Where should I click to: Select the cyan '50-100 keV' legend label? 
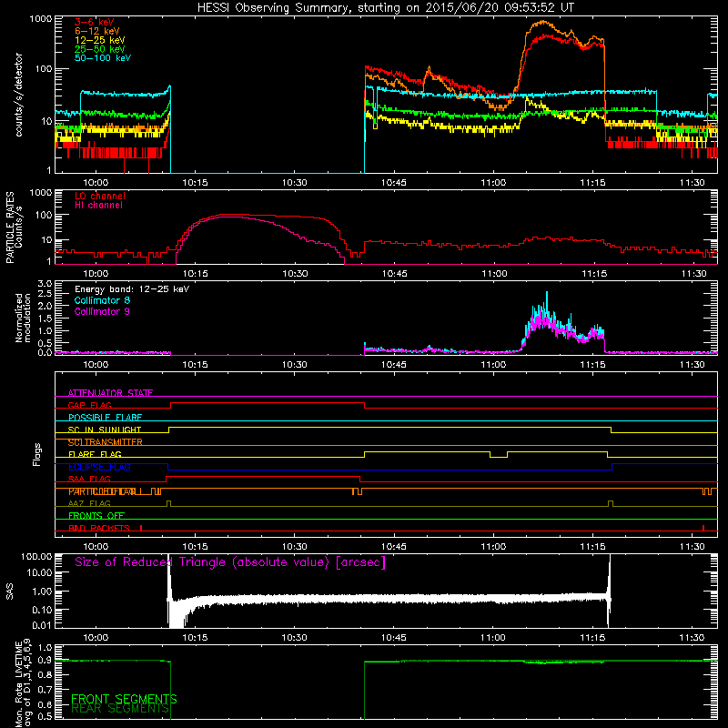pos(103,57)
